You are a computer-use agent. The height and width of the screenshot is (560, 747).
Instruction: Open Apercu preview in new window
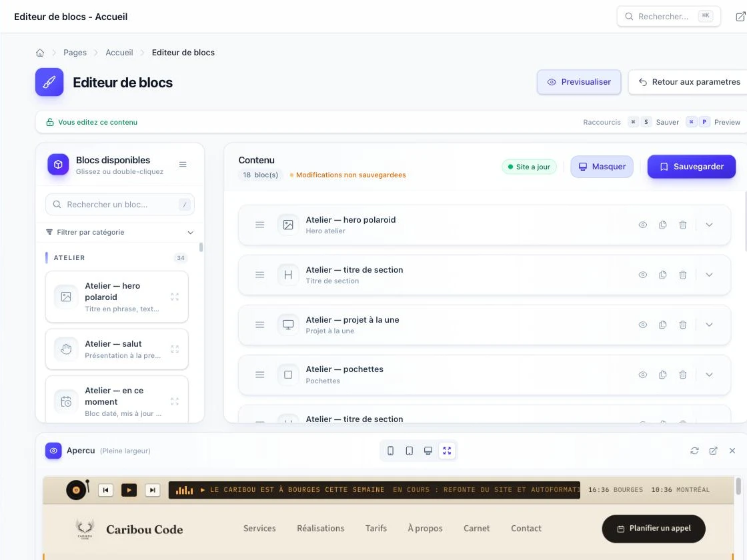tap(713, 451)
